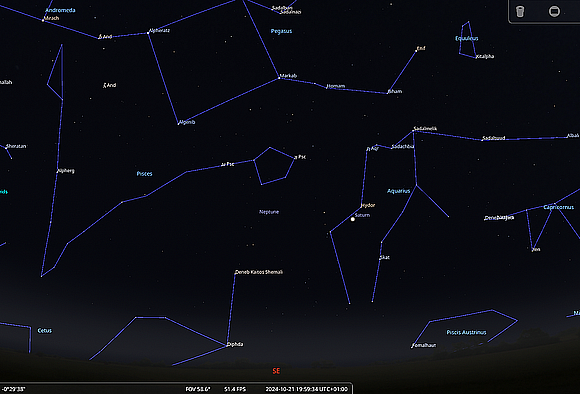Image resolution: width=580 pixels, height=394 pixels.
Task: Select the planet Saturn
Action: pyautogui.click(x=353, y=219)
